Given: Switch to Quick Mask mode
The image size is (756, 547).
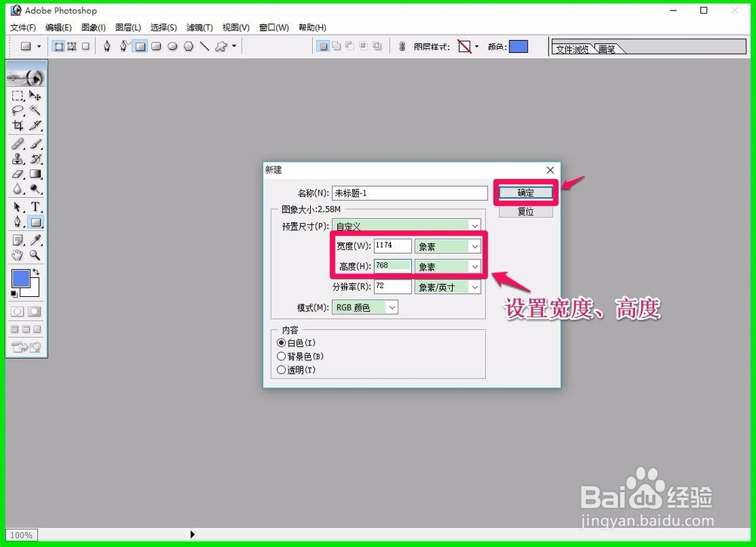Looking at the screenshot, I should (34, 311).
